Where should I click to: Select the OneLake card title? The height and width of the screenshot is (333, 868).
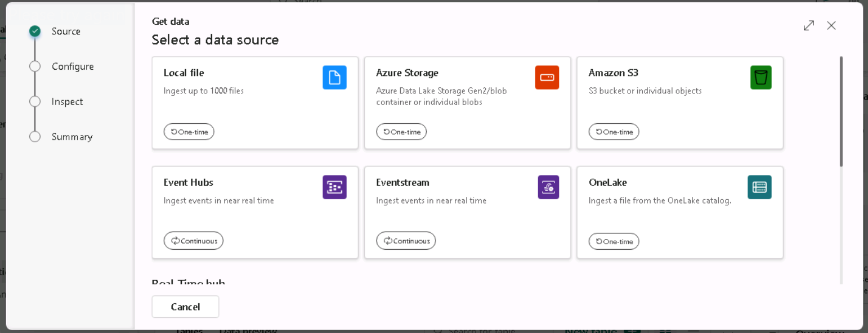pos(608,182)
